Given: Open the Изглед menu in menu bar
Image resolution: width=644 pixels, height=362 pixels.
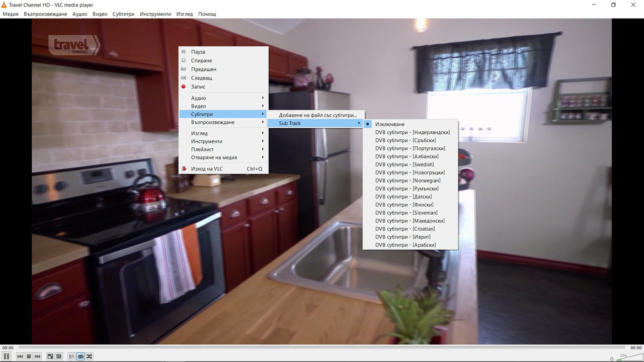Looking at the screenshot, I should (x=185, y=14).
